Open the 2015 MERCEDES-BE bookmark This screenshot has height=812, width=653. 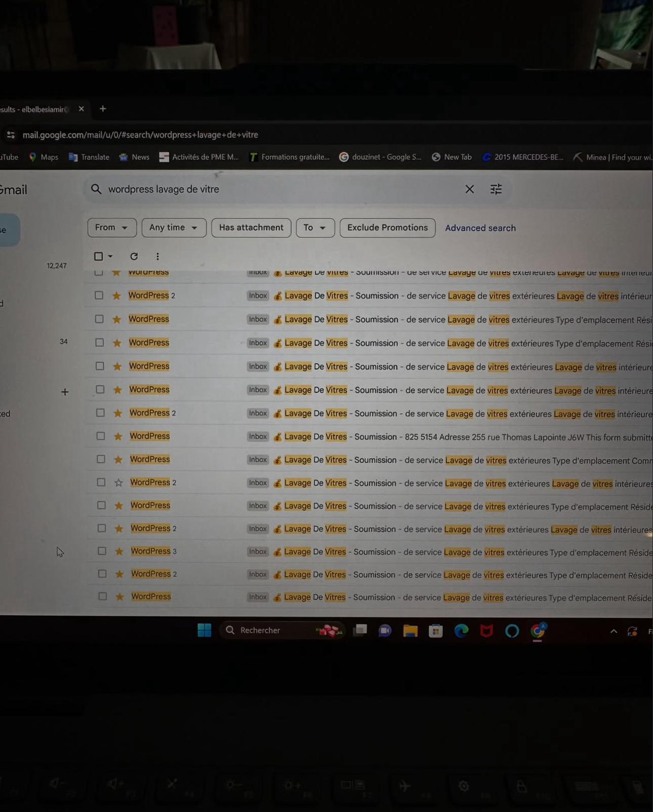tap(523, 157)
